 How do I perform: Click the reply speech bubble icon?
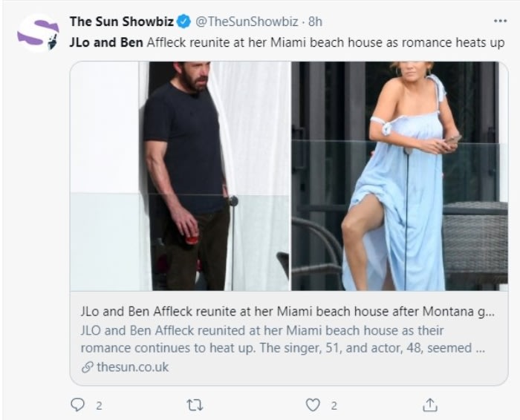tap(78, 404)
